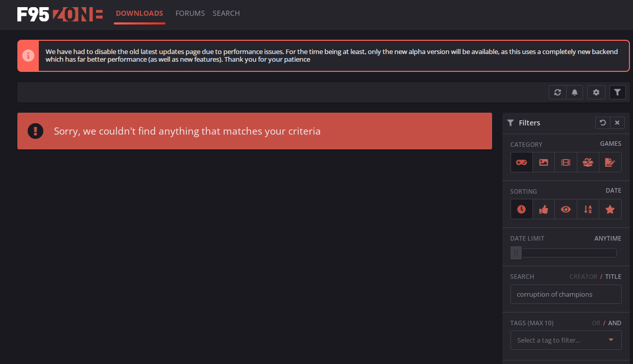Switch tag matching to OR
The width and height of the screenshot is (633, 364).
click(x=596, y=323)
